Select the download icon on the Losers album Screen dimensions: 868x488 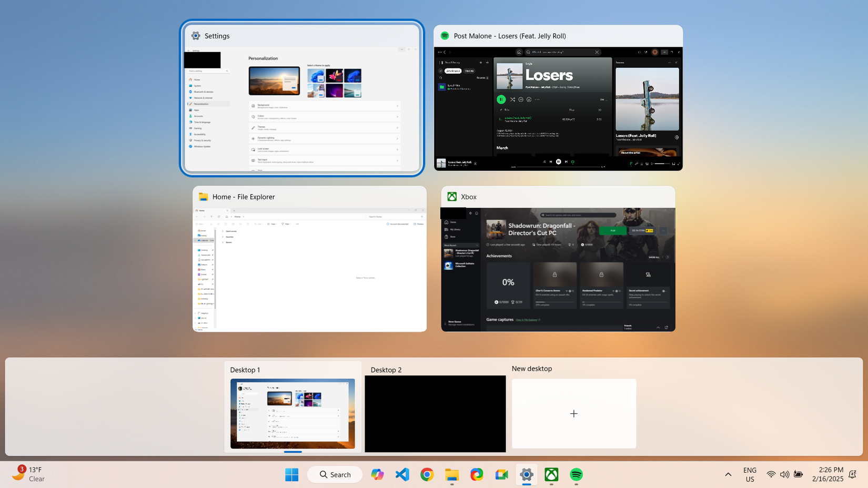click(x=529, y=99)
